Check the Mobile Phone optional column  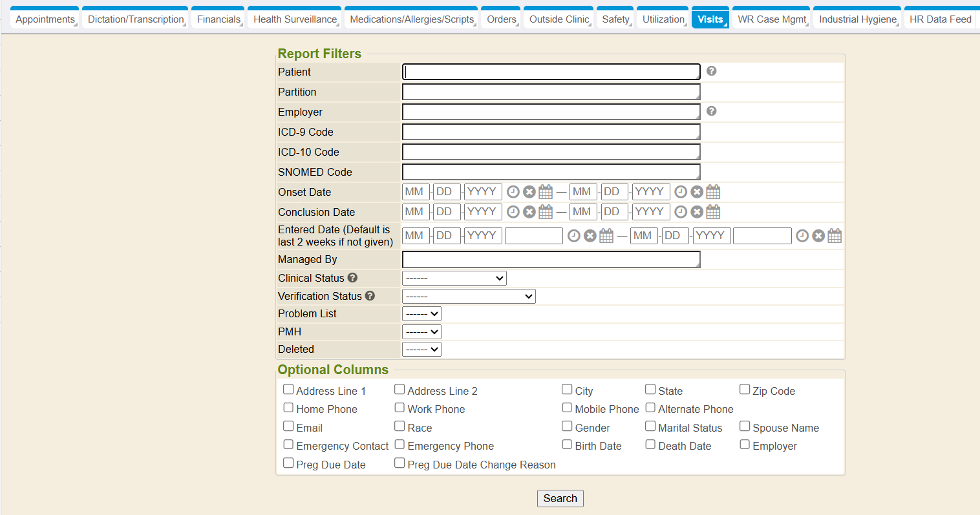coord(567,408)
